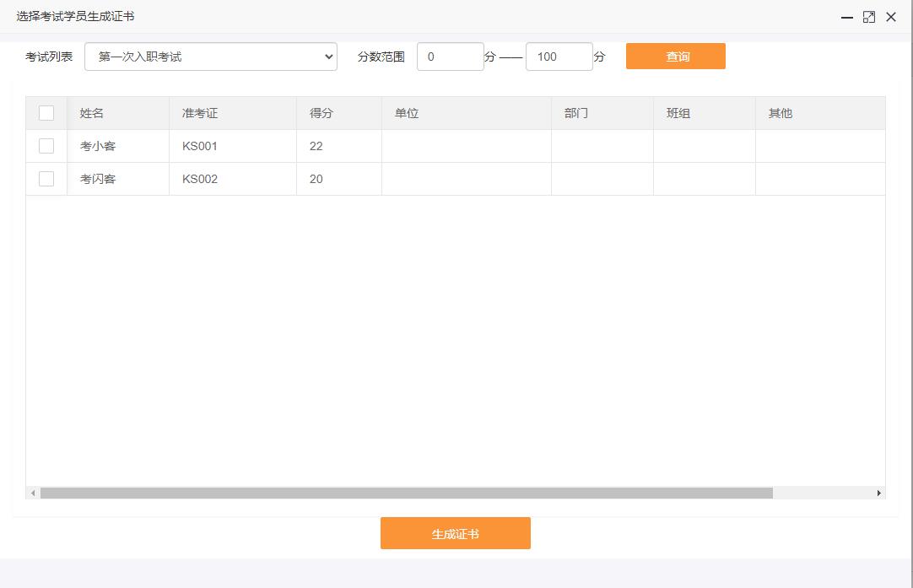Check the box for 考闪客
This screenshot has height=588, width=913.
pyautogui.click(x=46, y=179)
